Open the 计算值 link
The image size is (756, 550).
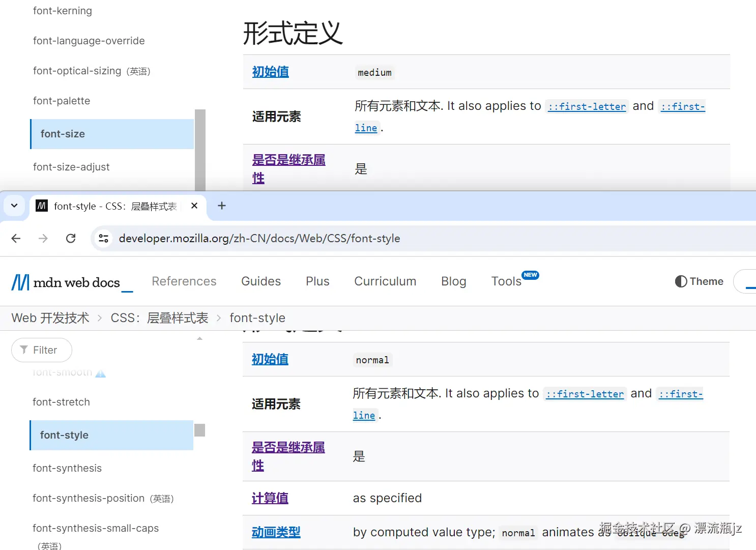[x=270, y=498]
